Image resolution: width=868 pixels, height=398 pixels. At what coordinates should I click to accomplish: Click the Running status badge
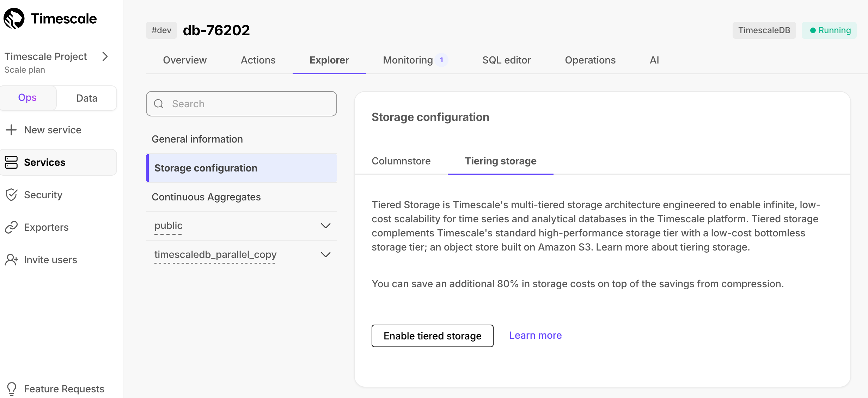pyautogui.click(x=829, y=30)
